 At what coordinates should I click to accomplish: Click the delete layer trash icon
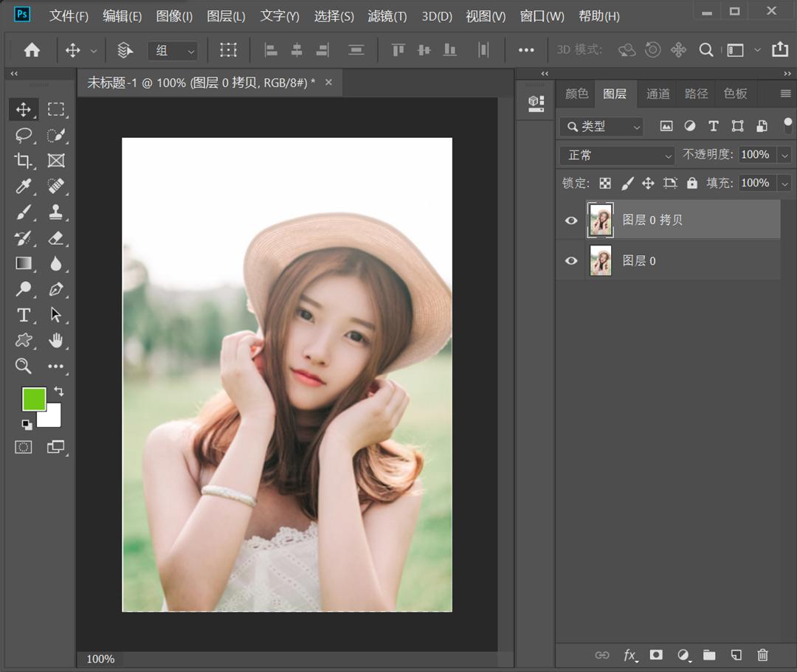(763, 655)
